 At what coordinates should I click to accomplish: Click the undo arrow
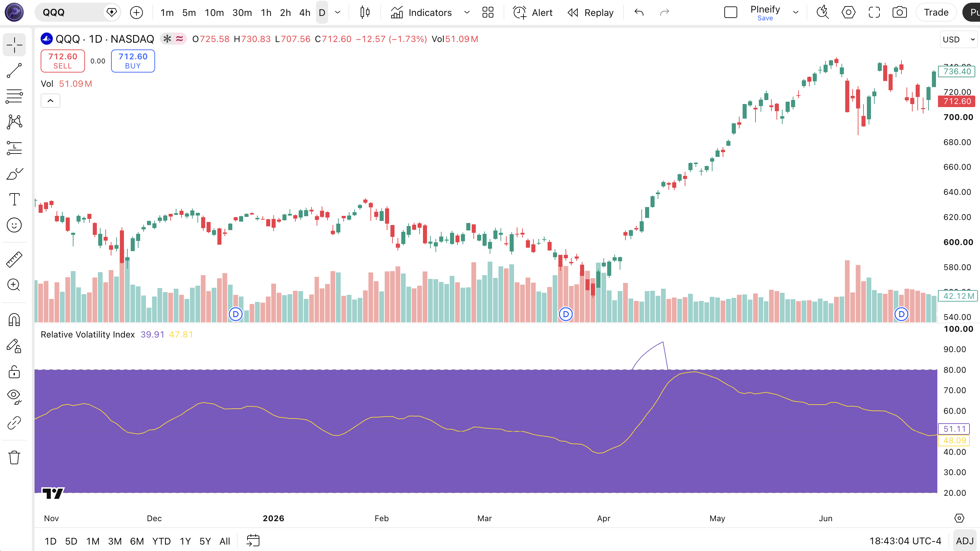[x=639, y=13]
